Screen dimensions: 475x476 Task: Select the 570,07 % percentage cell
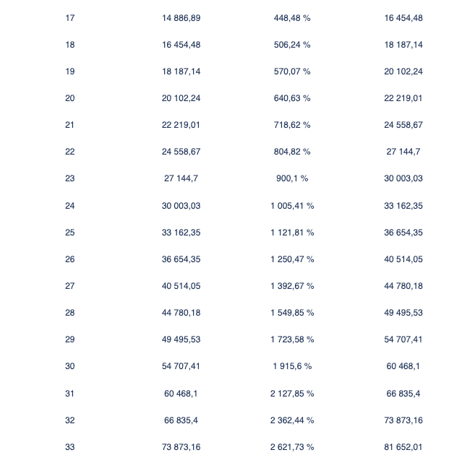(x=292, y=72)
